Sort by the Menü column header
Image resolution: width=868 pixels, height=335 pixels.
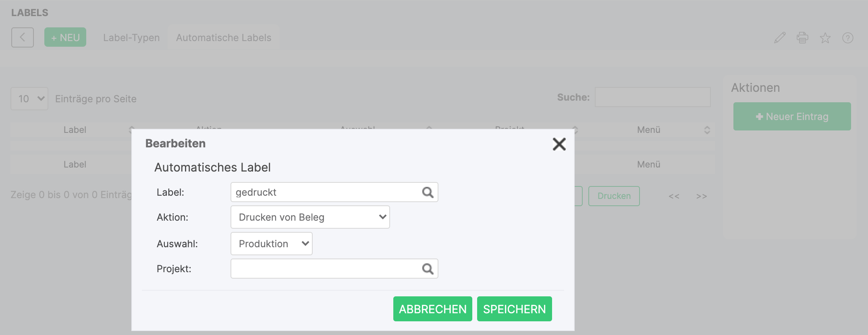point(648,130)
